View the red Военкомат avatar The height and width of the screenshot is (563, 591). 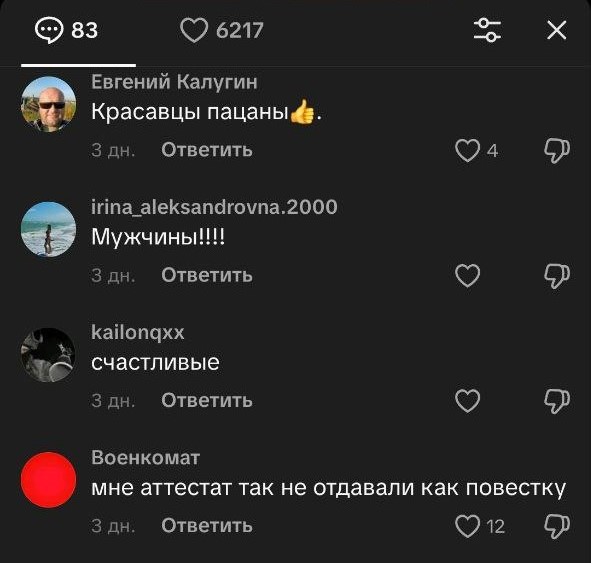pyautogui.click(x=48, y=480)
